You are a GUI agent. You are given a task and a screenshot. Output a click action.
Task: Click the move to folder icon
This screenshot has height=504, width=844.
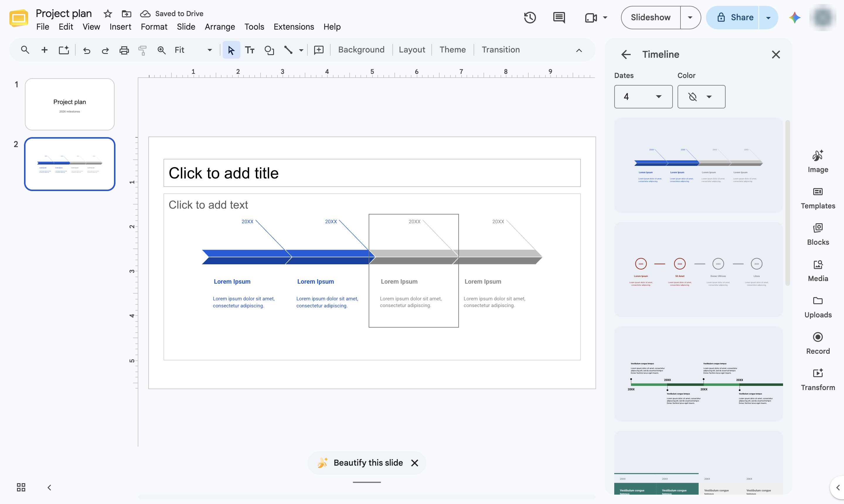(x=126, y=13)
